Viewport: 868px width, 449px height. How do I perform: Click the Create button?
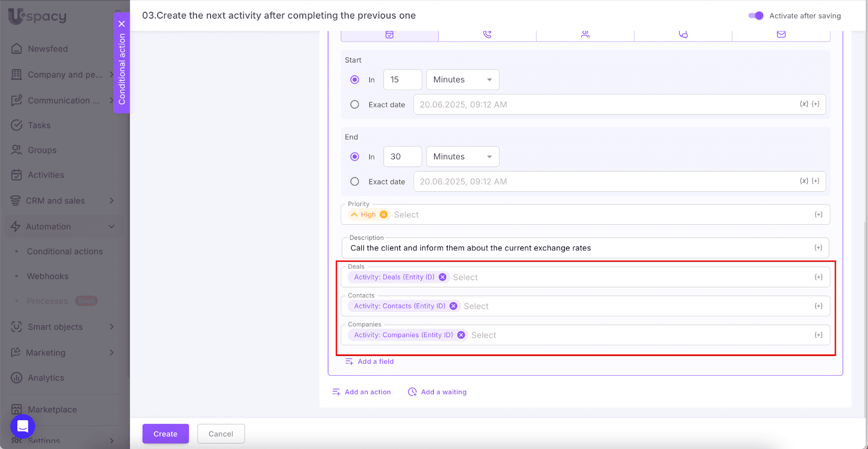(165, 434)
